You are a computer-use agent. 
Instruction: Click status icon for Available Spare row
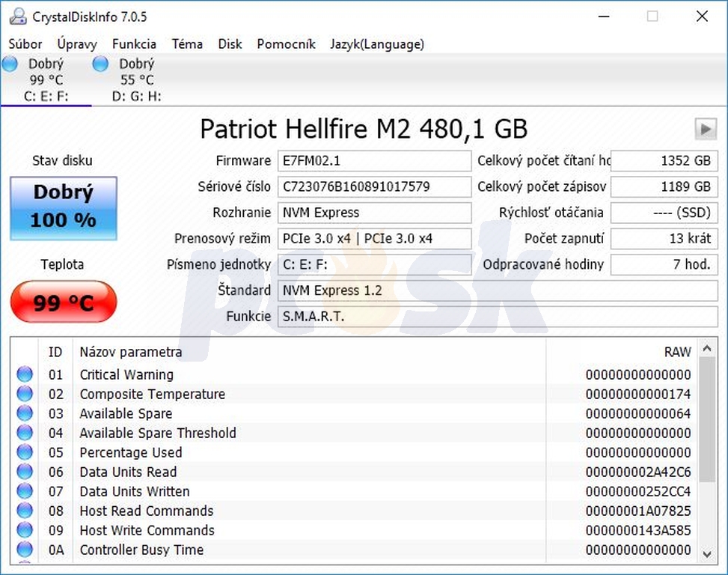(25, 413)
